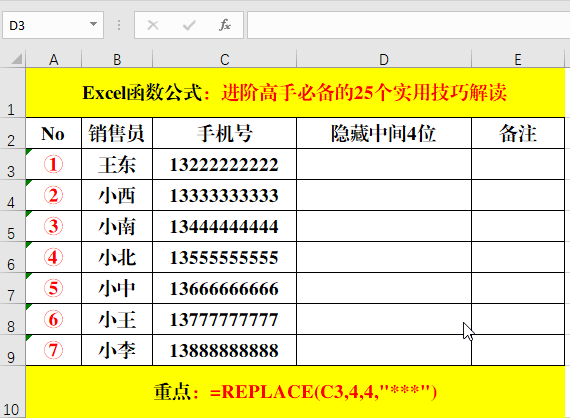Click the '销售员' header cell
This screenshot has width=570, height=418.
(x=117, y=133)
